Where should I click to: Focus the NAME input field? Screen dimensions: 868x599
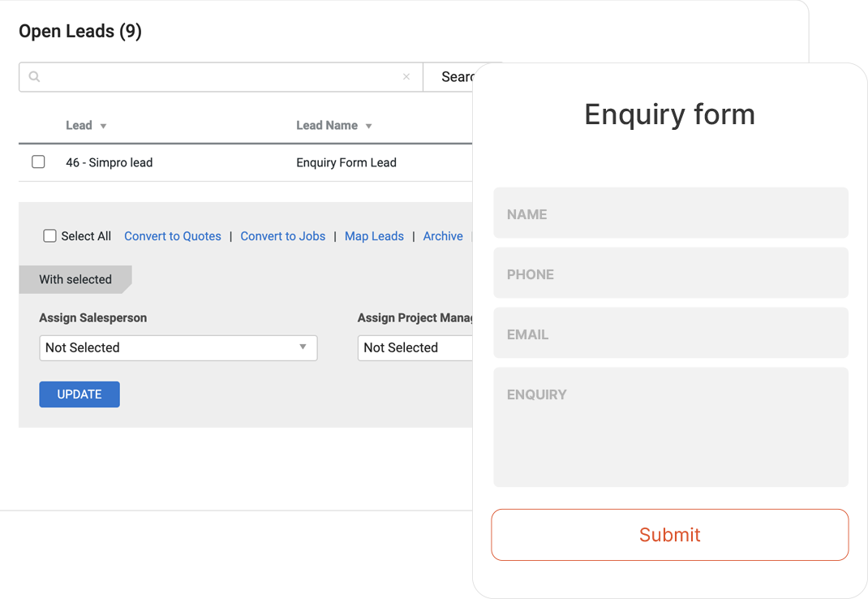[671, 213]
